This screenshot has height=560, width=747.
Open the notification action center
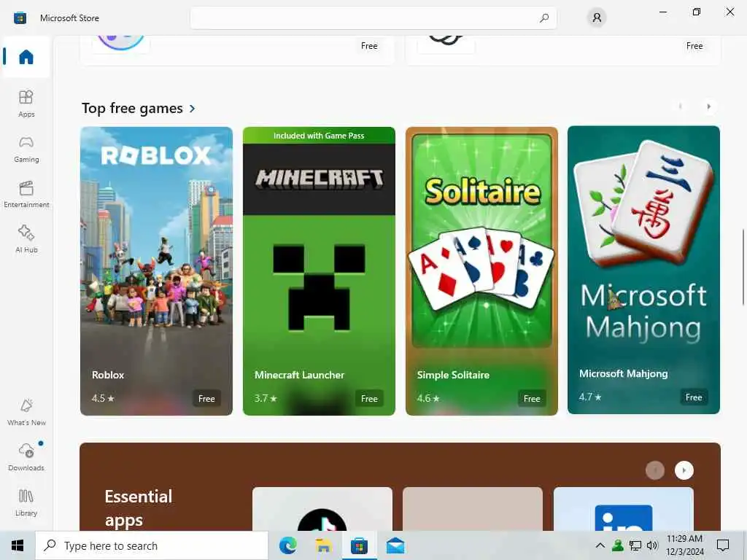tap(723, 545)
